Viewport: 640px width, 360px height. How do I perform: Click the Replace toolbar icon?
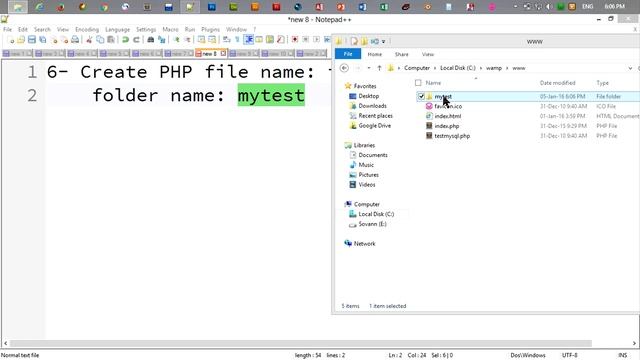click(162, 40)
